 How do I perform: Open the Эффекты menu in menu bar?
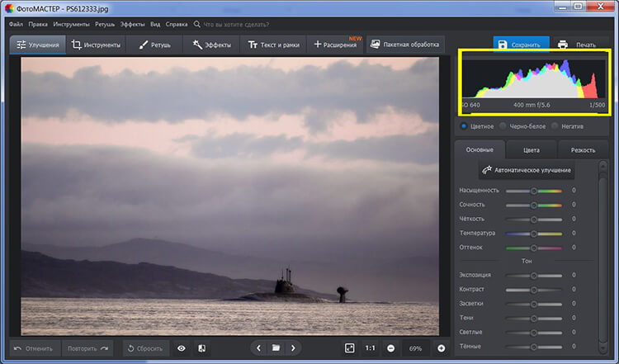132,25
